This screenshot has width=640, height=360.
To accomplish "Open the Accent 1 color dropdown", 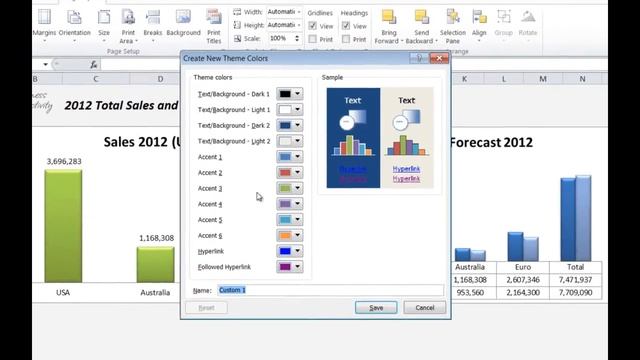I will tap(297, 157).
